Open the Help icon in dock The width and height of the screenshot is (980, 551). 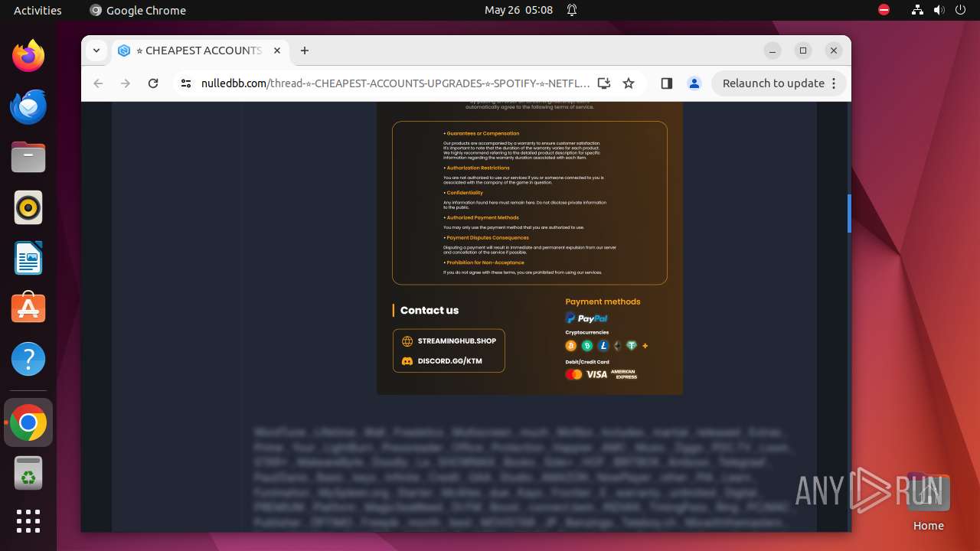[x=28, y=359]
